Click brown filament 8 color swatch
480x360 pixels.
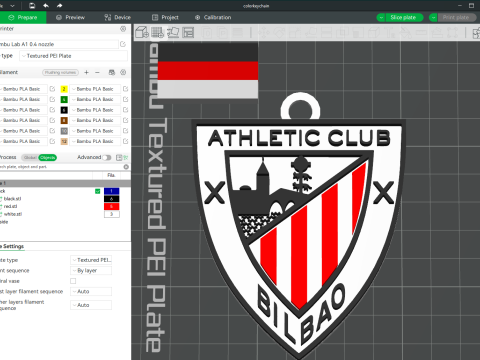[64, 120]
